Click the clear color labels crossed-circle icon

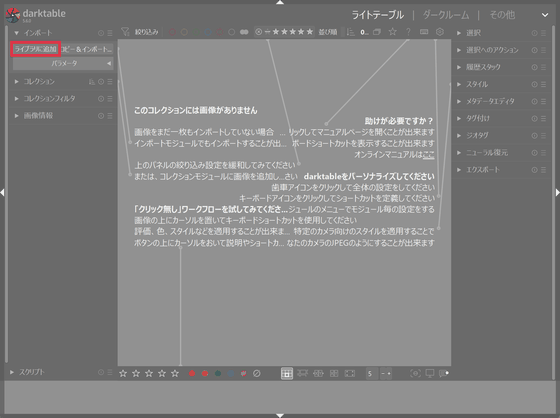pyautogui.click(x=256, y=374)
